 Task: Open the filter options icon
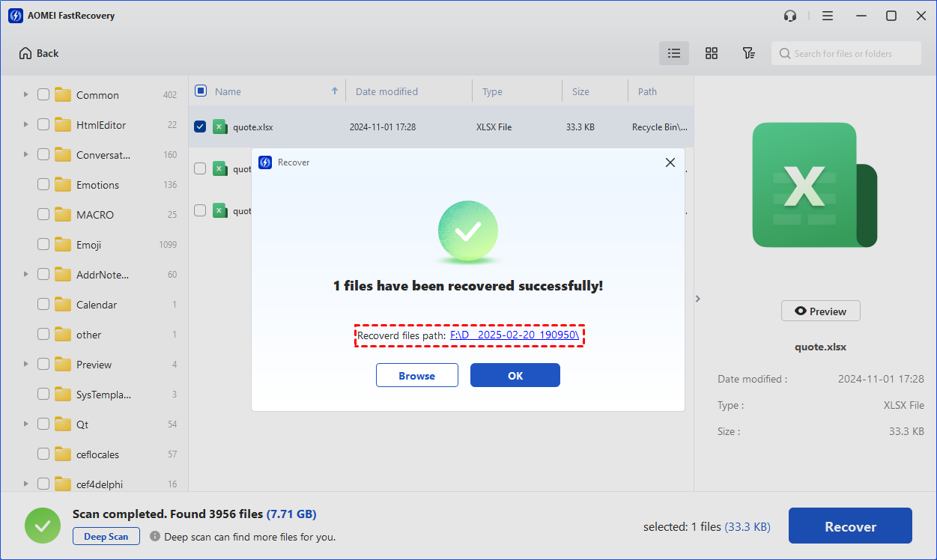(x=748, y=53)
